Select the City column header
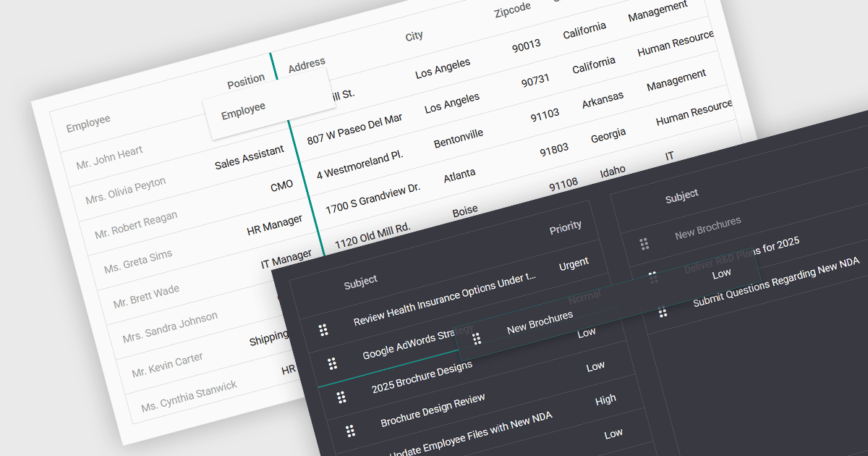This screenshot has height=456, width=868. point(414,36)
